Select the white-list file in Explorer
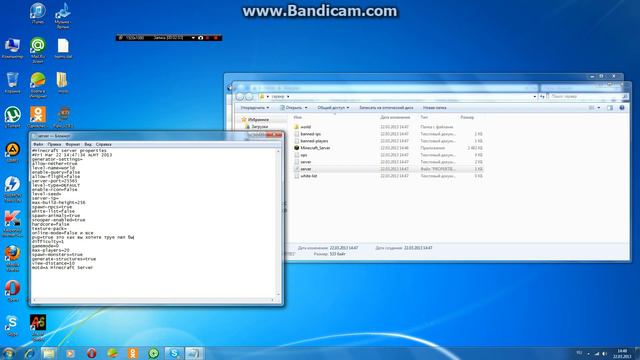Screen dimensions: 640x360 tap(309, 176)
